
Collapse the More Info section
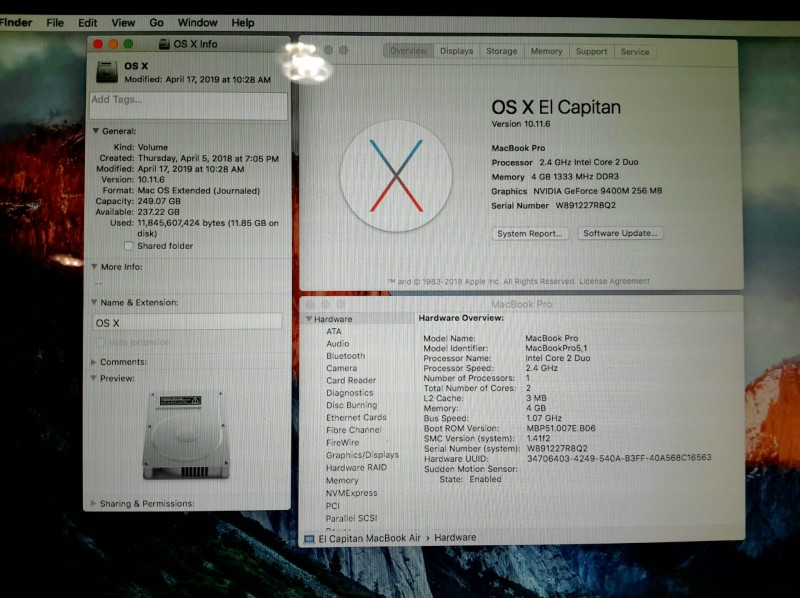[x=94, y=267]
